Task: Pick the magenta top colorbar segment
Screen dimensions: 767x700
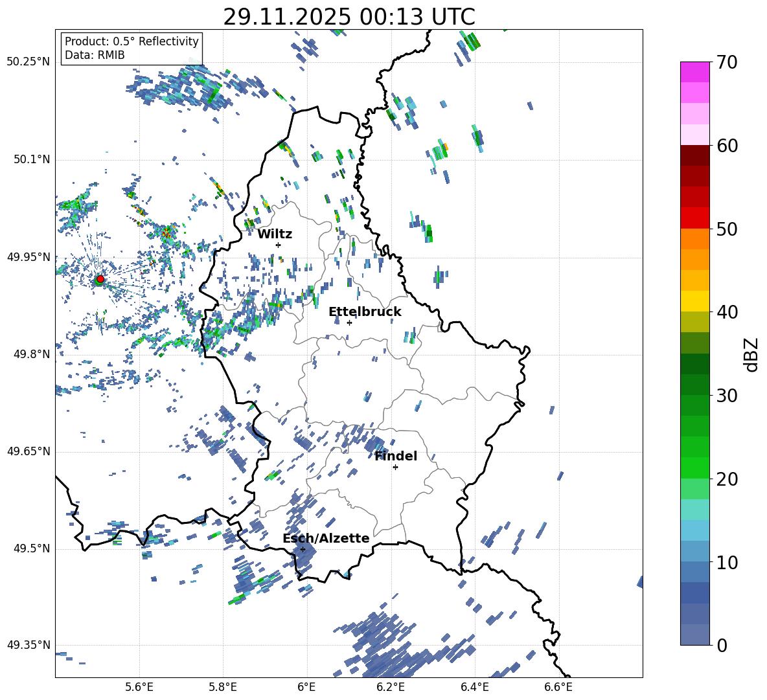Action: click(x=695, y=72)
